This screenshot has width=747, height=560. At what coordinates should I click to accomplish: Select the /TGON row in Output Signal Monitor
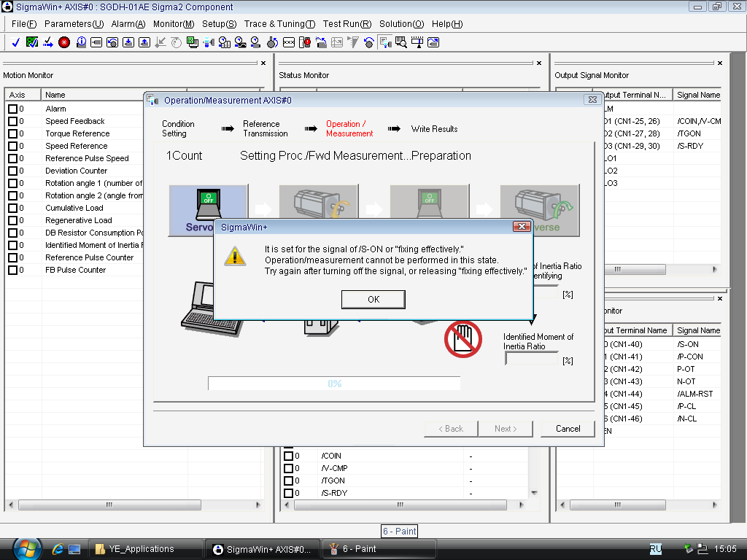point(662,134)
